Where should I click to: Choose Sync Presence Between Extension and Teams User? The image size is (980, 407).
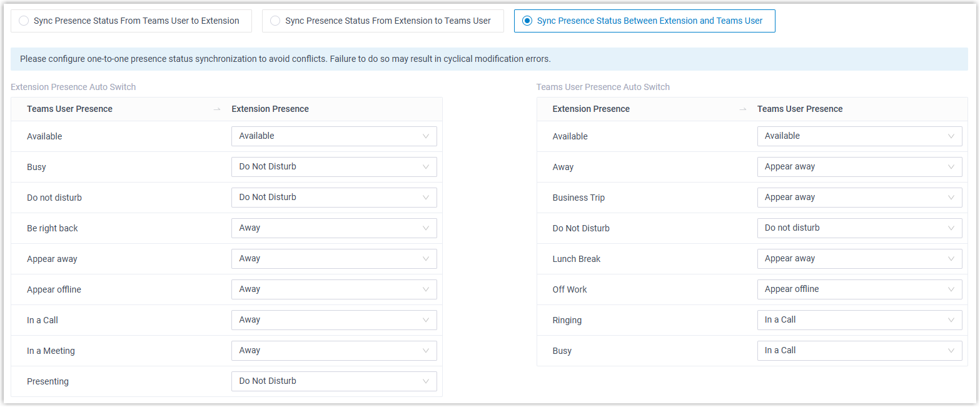527,21
